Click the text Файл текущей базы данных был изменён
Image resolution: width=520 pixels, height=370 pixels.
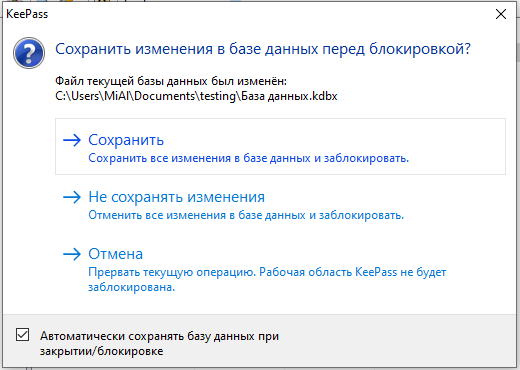coord(171,81)
